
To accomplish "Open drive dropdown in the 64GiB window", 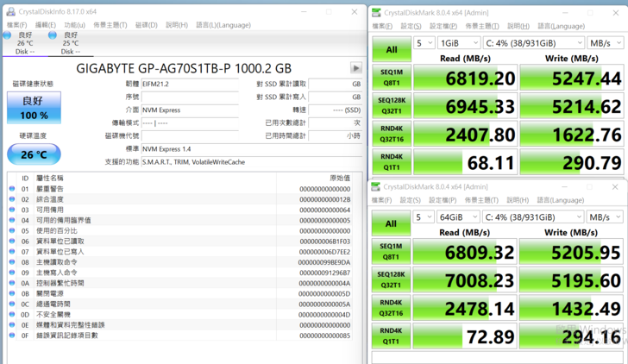I will (x=532, y=217).
